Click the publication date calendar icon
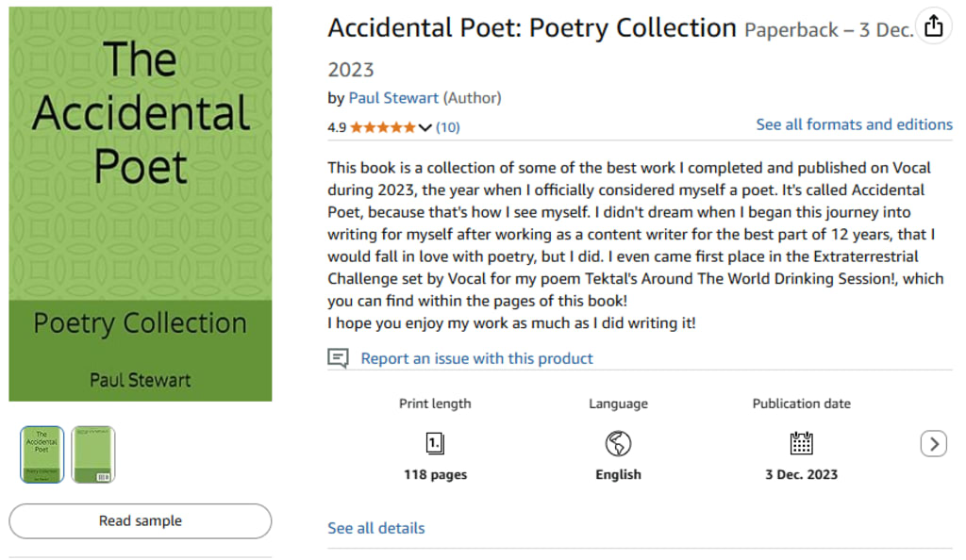966x560 pixels. coord(801,443)
